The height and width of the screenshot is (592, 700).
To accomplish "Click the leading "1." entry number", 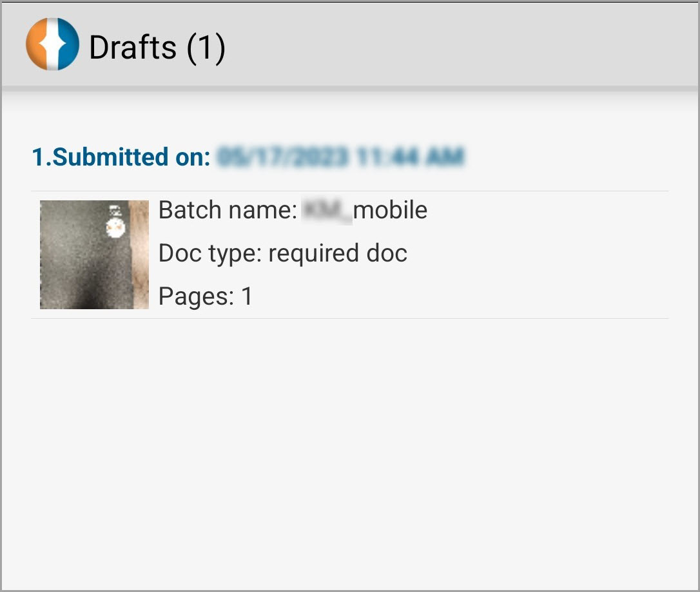I will coord(42,157).
